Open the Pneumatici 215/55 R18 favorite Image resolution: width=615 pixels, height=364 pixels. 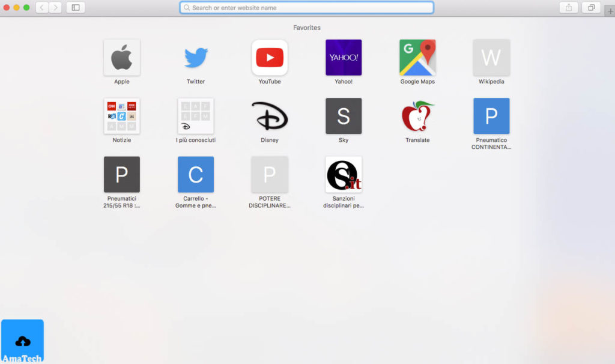coord(121,174)
